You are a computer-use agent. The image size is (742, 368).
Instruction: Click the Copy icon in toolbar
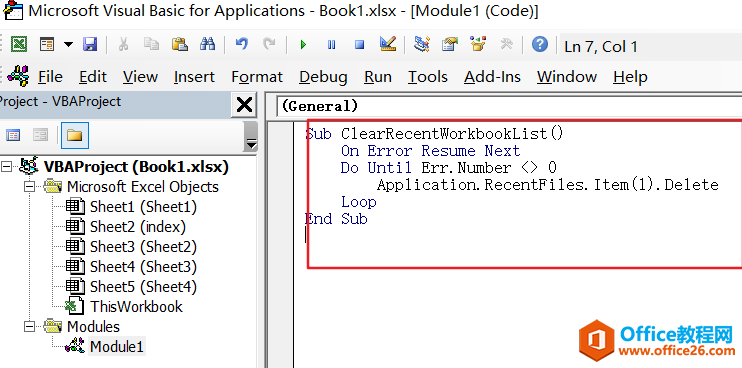[x=151, y=45]
